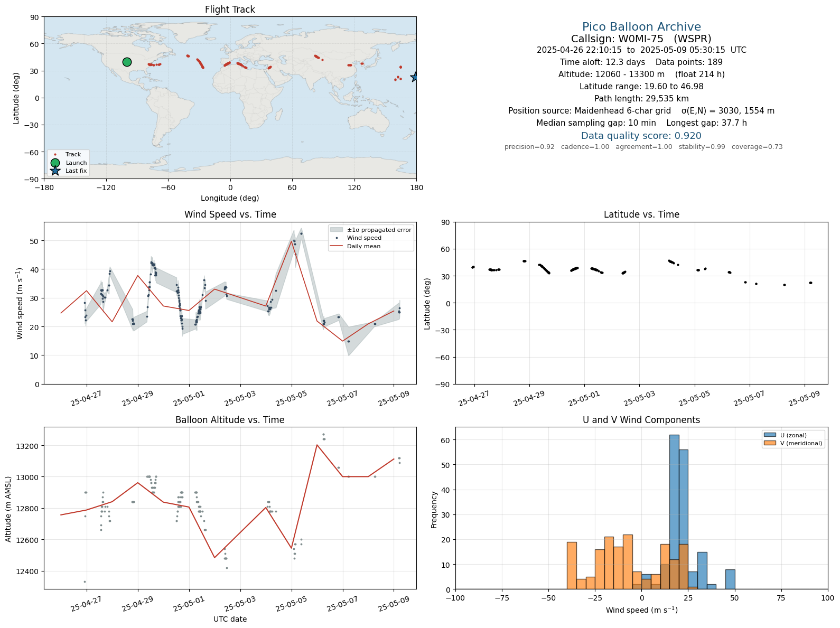Select the gray ±1σ propagated error swatch
Screen dimensions: 840x628
[x=337, y=230]
